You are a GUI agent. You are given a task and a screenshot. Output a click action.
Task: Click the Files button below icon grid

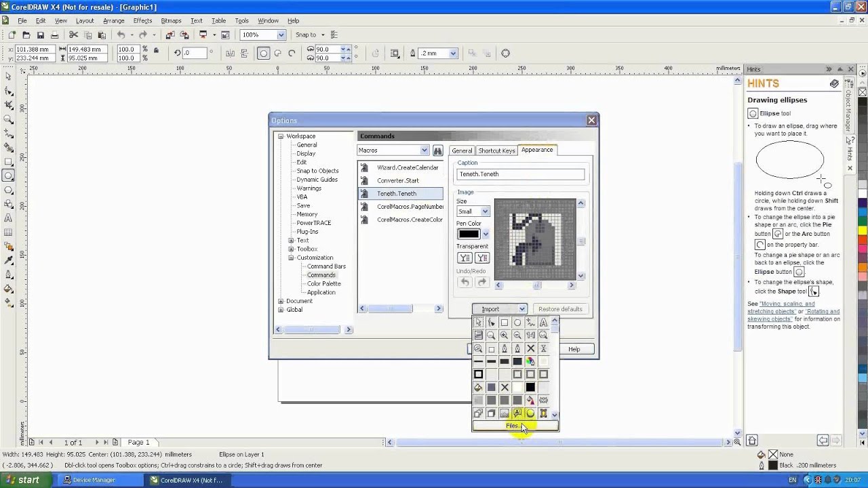pyautogui.click(x=515, y=426)
